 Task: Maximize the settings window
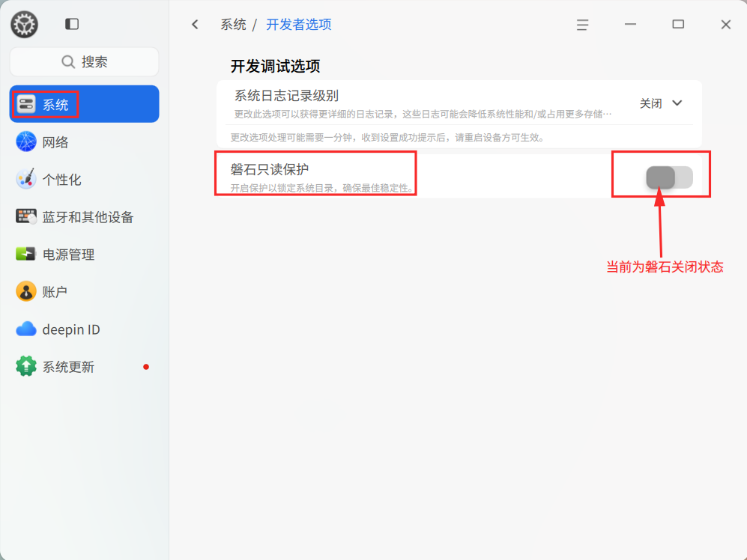(x=678, y=25)
